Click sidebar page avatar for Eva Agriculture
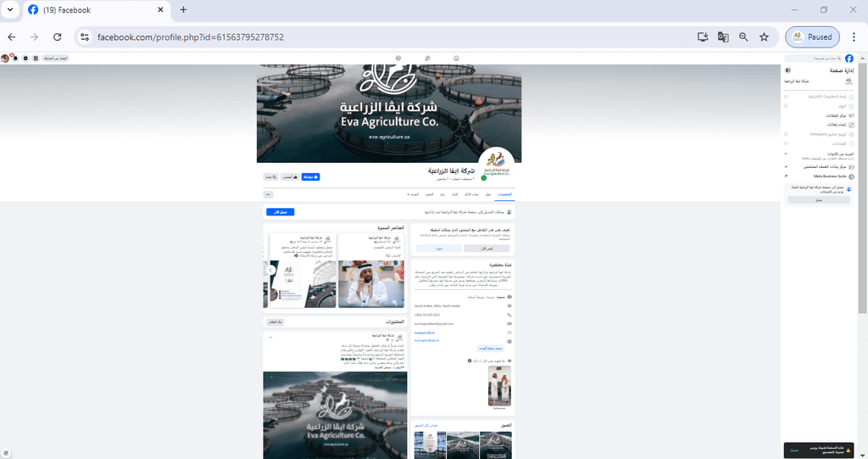868x459 pixels. pos(849,81)
